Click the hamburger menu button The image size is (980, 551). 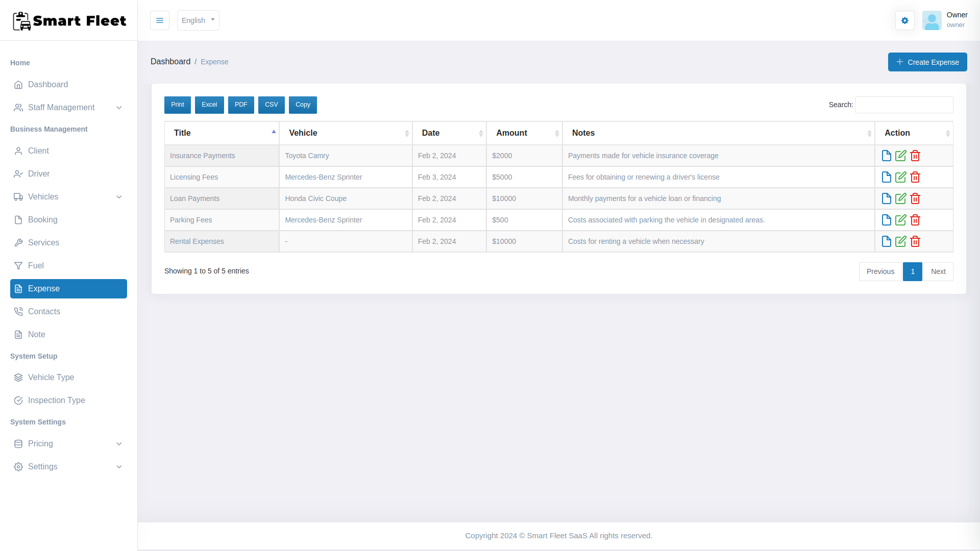160,20
